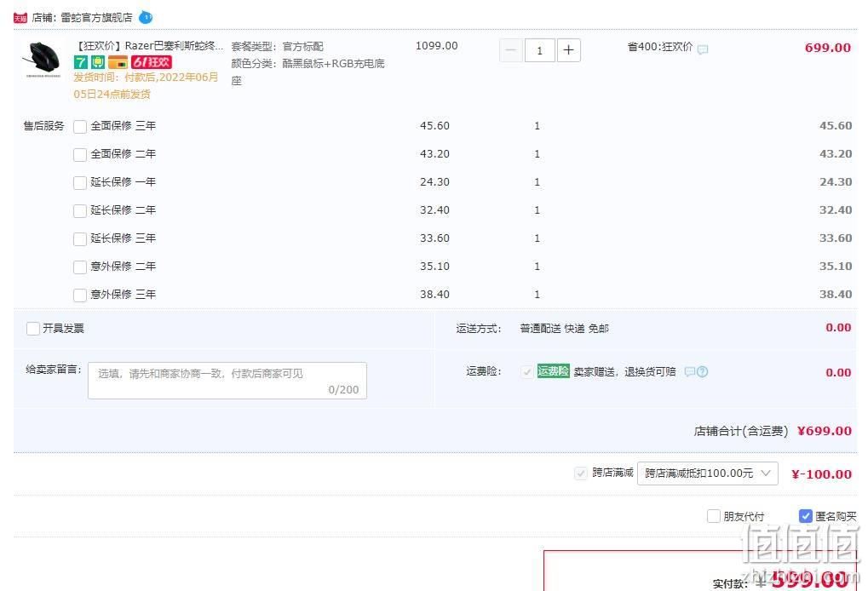Check 延长保修 二年 service option

[80, 211]
